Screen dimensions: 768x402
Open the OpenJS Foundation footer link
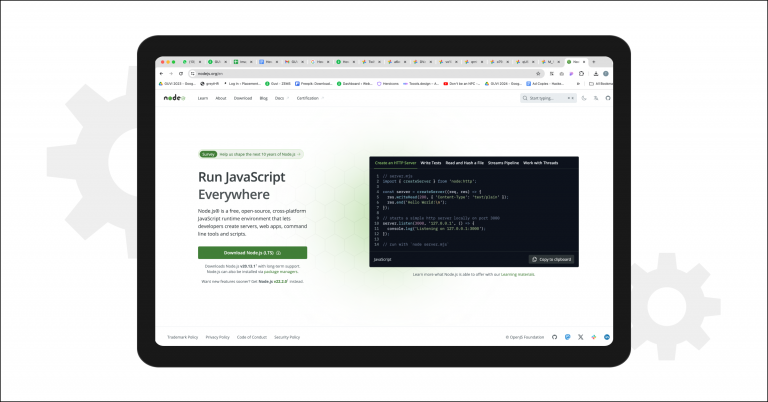click(525, 337)
